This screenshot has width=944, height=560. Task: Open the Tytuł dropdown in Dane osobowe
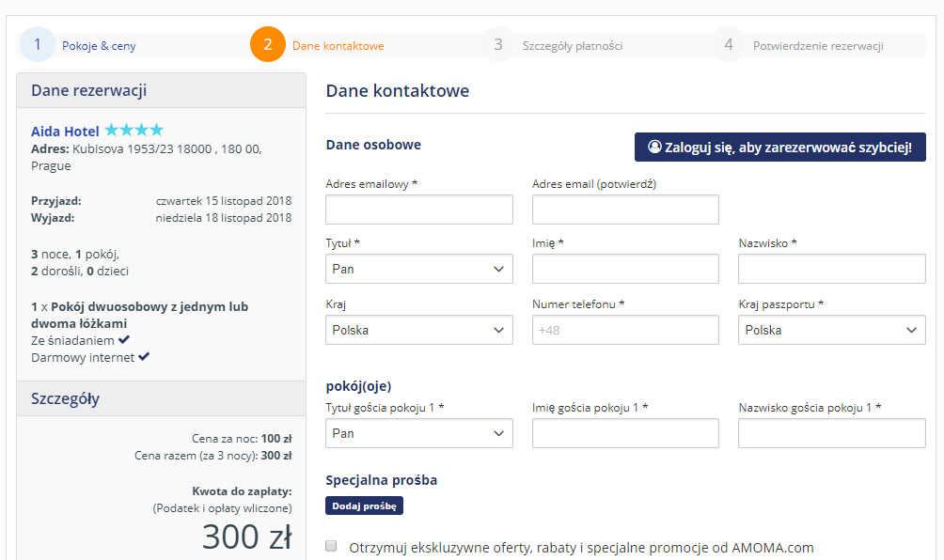click(x=419, y=269)
